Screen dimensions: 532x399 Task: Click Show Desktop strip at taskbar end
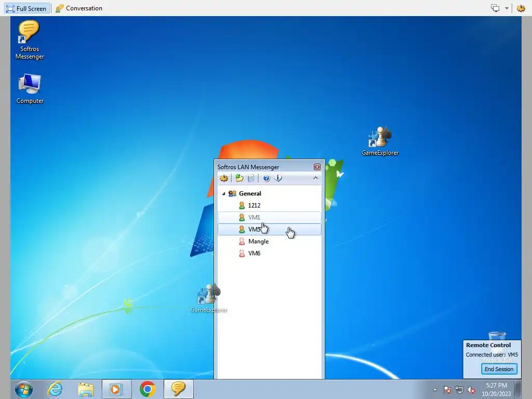pyautogui.click(x=518, y=389)
